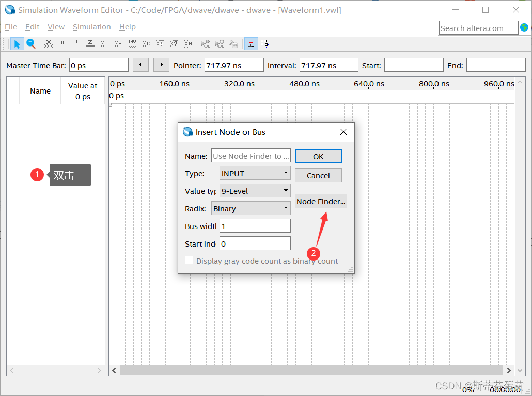Viewport: 532px width, 396px height.
Task: Apply Weak Low (L) to the waveform
Action: [x=104, y=44]
